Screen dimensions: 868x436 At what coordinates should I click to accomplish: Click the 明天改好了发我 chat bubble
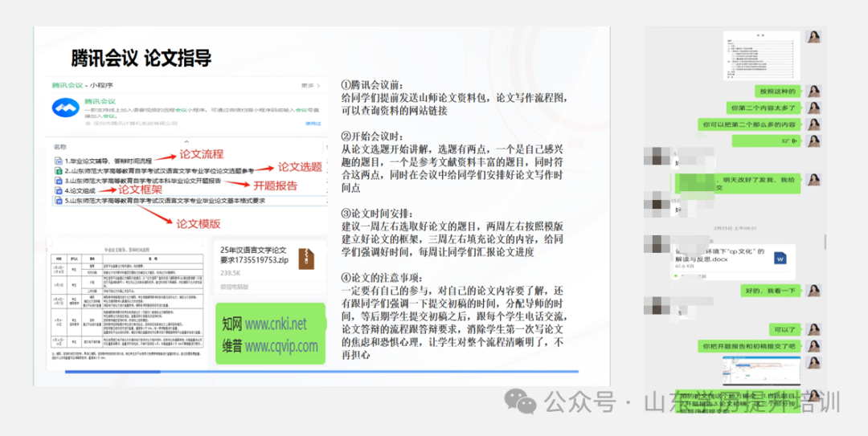coord(737,183)
